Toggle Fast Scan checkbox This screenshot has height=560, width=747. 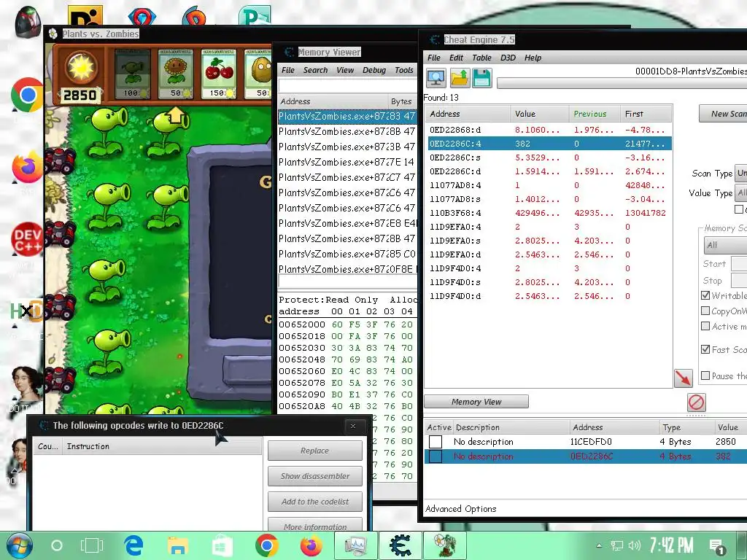tap(705, 349)
